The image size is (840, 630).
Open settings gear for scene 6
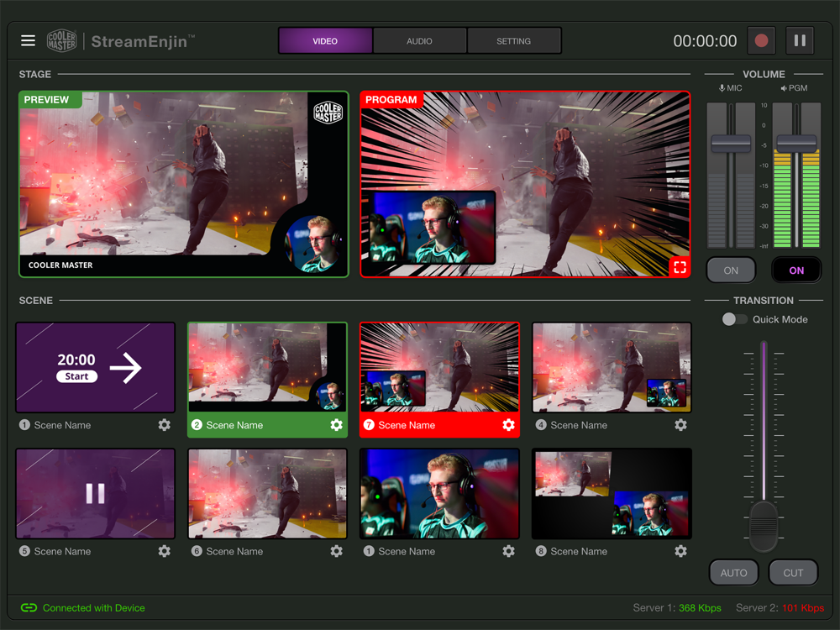[337, 551]
